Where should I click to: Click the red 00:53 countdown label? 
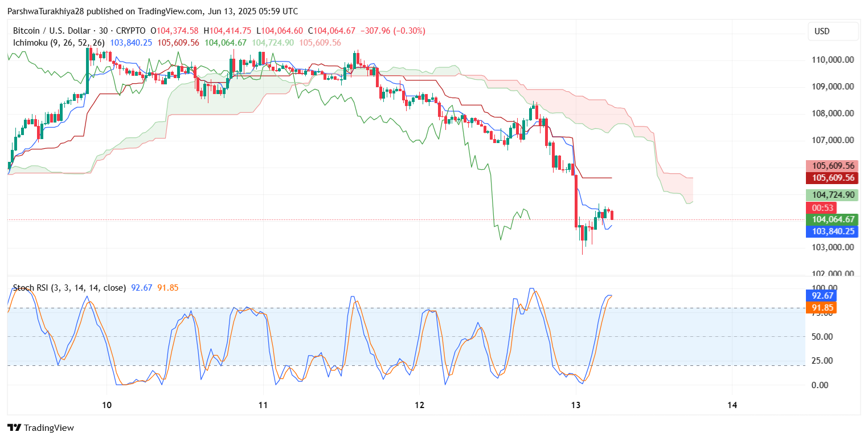point(821,208)
